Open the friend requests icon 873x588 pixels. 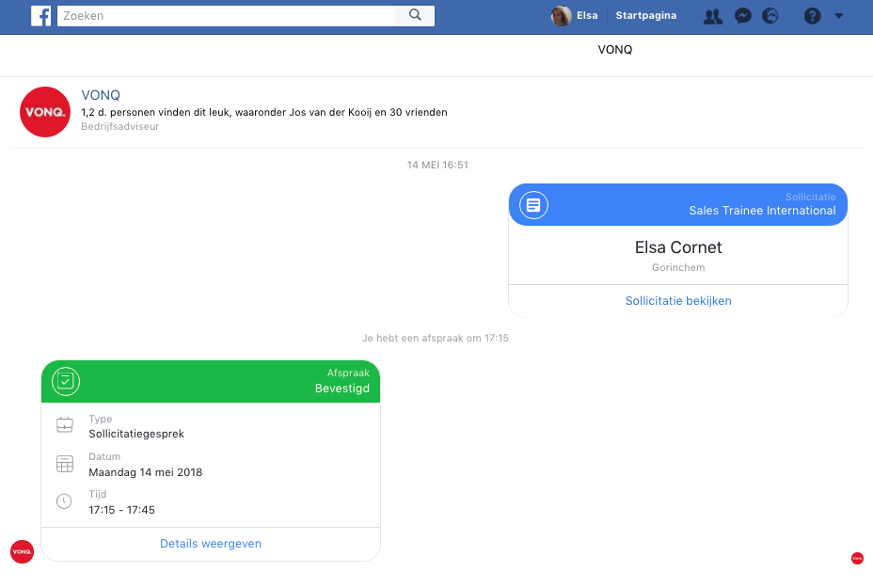pos(713,16)
